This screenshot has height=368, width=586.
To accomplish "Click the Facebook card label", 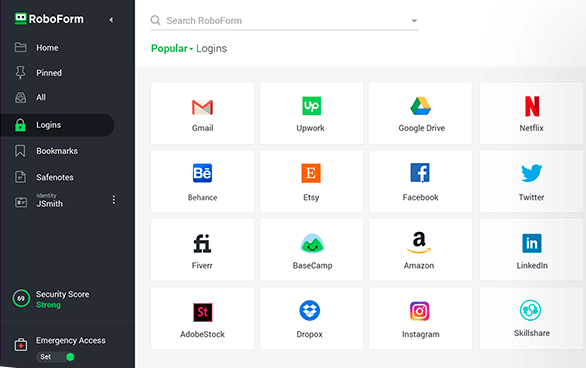I will coord(420,197).
